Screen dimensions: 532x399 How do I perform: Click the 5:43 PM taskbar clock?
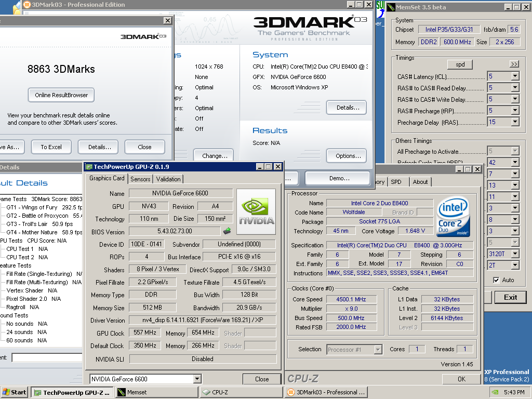[514, 392]
